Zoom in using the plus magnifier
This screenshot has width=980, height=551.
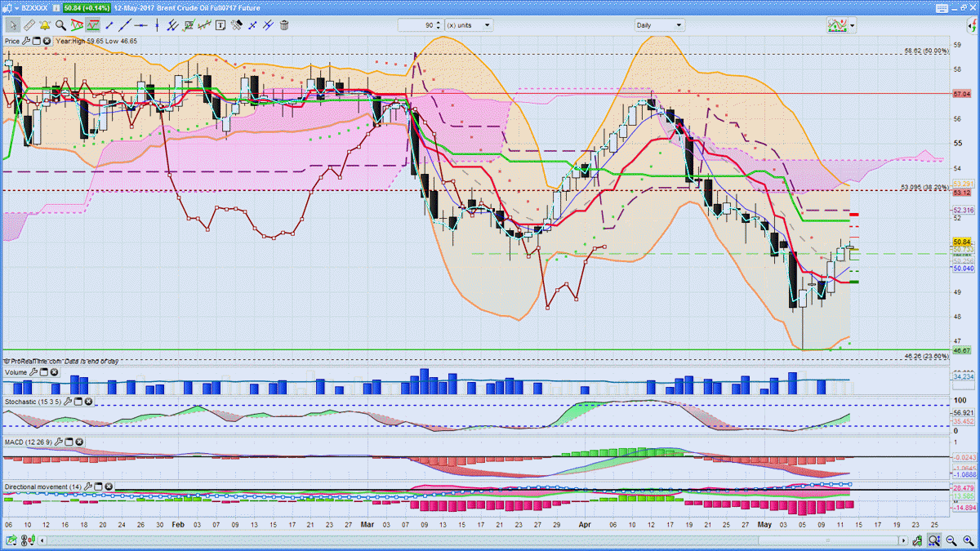[969, 540]
